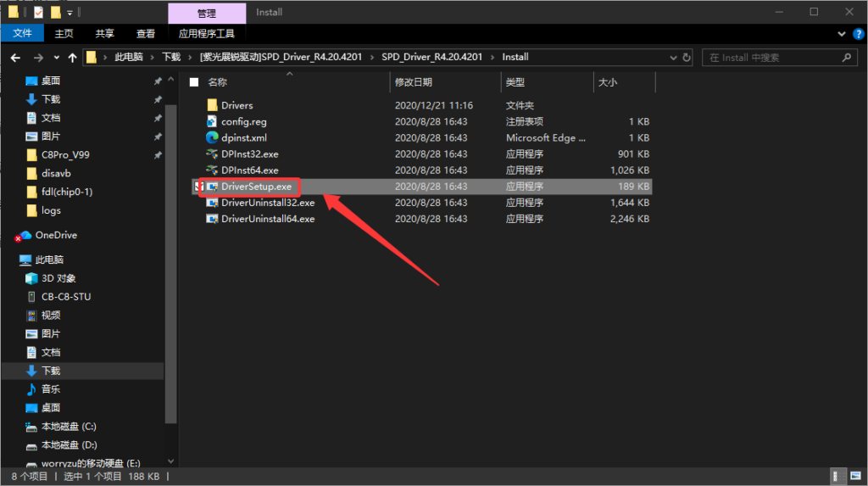This screenshot has height=486, width=868.
Task: Open the 查看 ribbon tab
Action: [x=146, y=33]
